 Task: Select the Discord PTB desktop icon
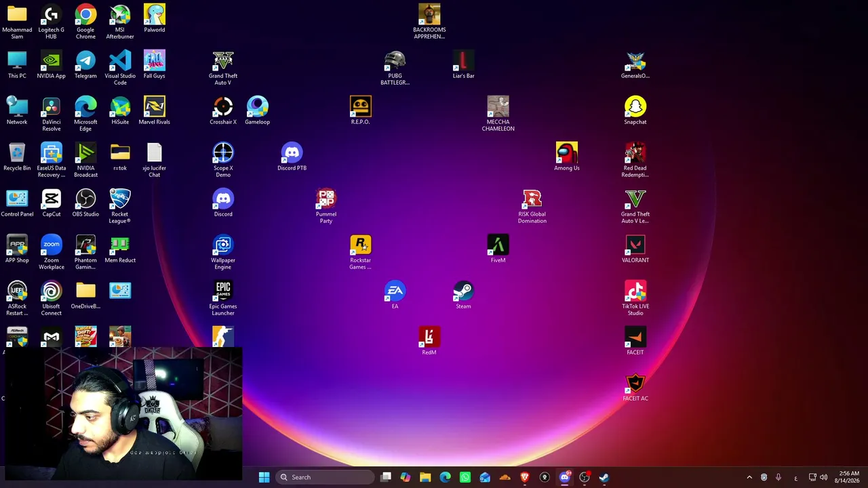[x=292, y=157]
